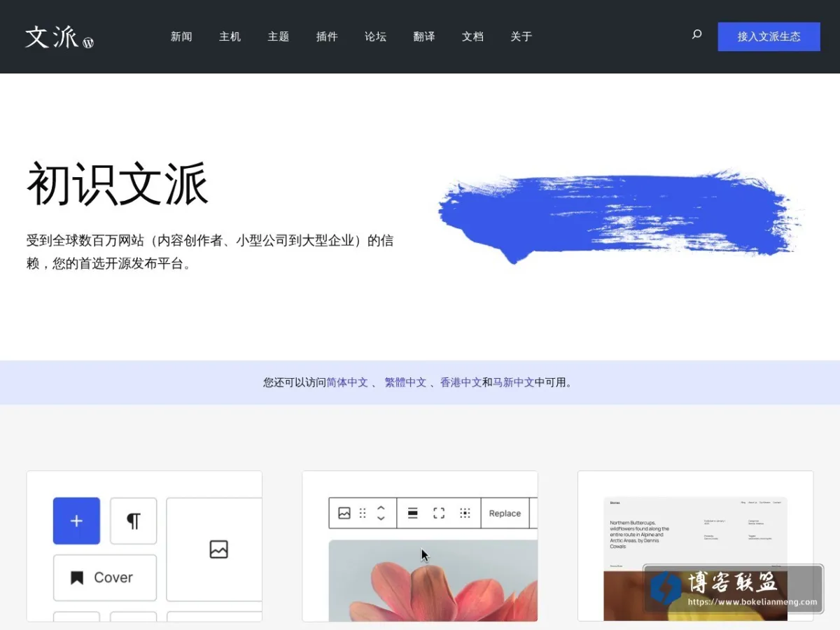This screenshot has height=630, width=840.
Task: Follow the 香港中文 link
Action: 461,382
